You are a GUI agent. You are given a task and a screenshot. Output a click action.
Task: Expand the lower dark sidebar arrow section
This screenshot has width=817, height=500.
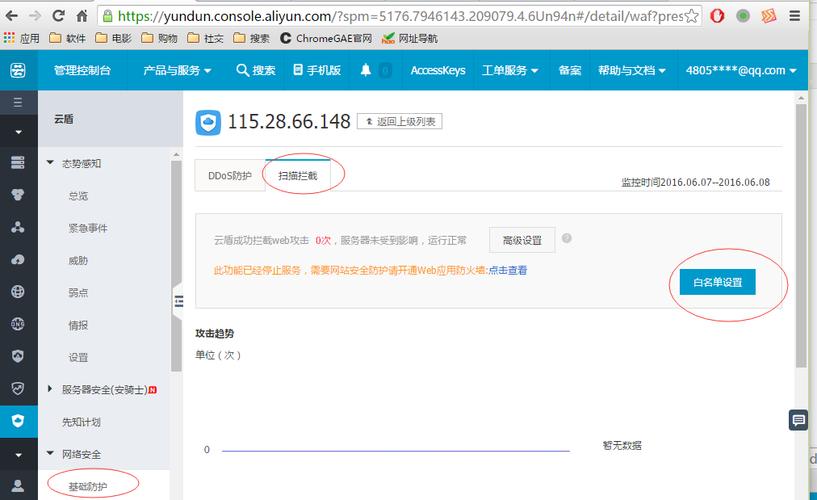18,455
